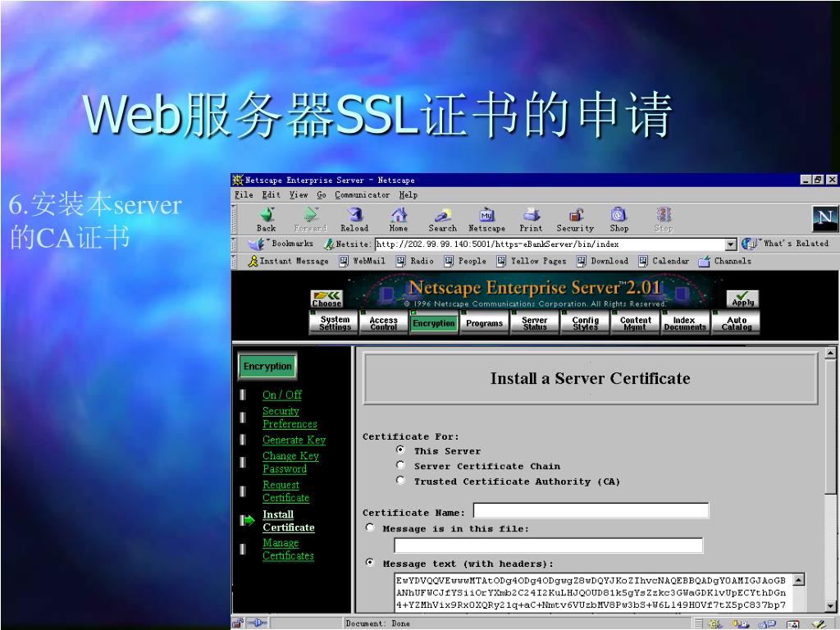Open WebMail personal toolbar link
The height and width of the screenshot is (630, 840).
pyautogui.click(x=362, y=261)
